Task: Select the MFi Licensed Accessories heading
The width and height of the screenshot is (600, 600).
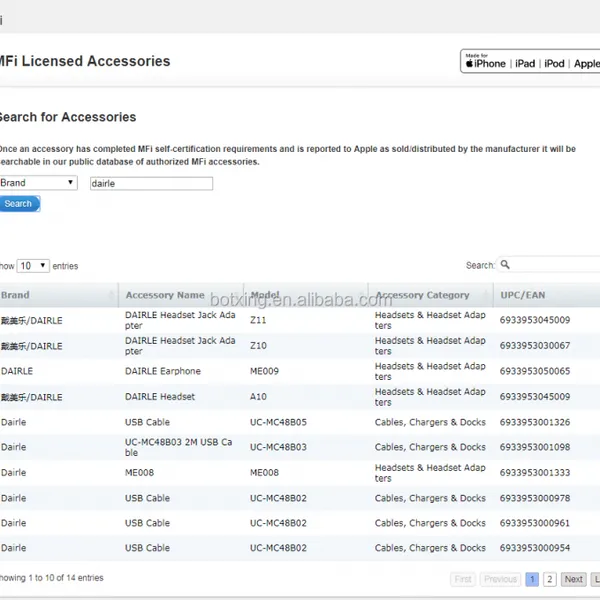Action: point(85,61)
